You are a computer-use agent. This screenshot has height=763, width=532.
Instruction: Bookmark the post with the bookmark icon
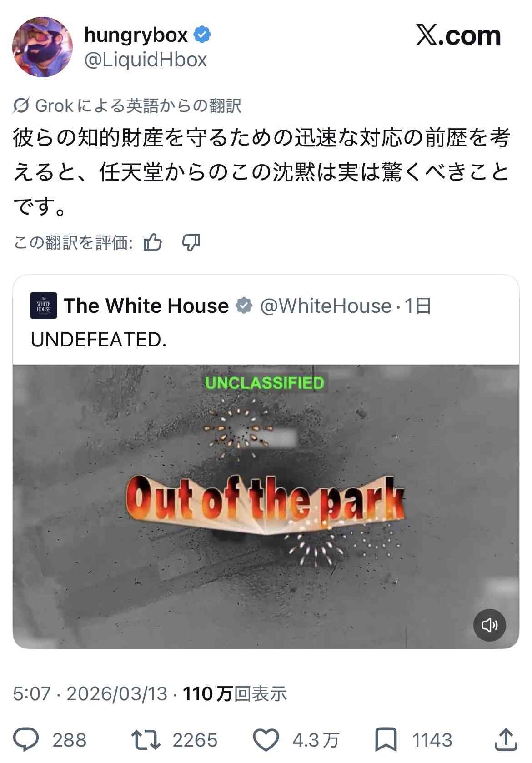point(386,740)
